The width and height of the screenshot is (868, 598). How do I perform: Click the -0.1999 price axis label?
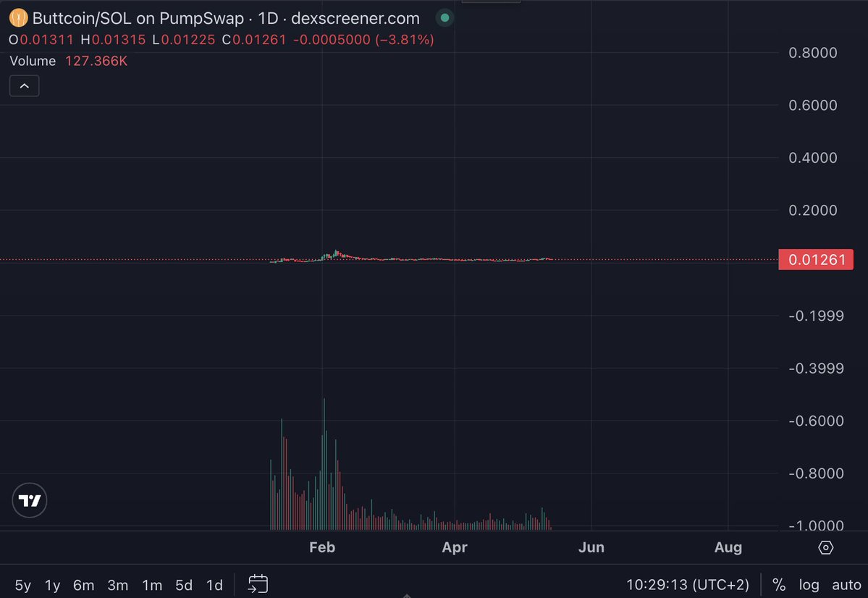(x=816, y=316)
